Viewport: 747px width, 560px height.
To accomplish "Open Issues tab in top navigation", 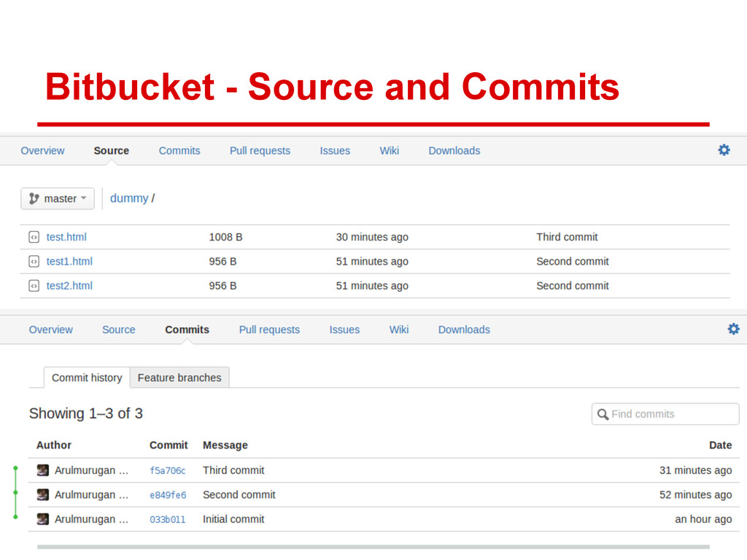I will pos(335,150).
